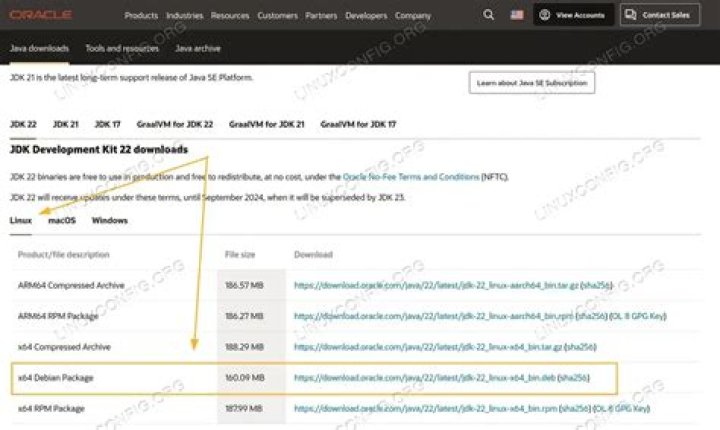
Task: Open OL 8 GPG Key for ARM64 RPM
Action: (x=638, y=316)
